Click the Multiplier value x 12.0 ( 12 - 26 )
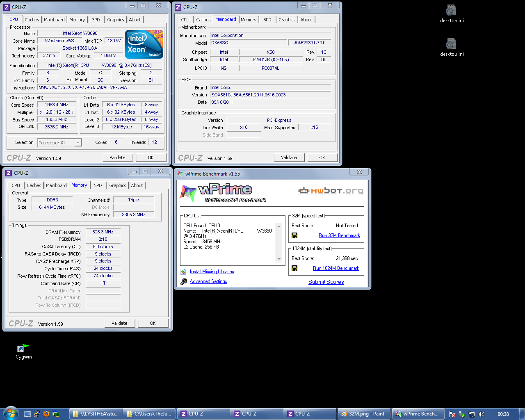 [x=57, y=112]
